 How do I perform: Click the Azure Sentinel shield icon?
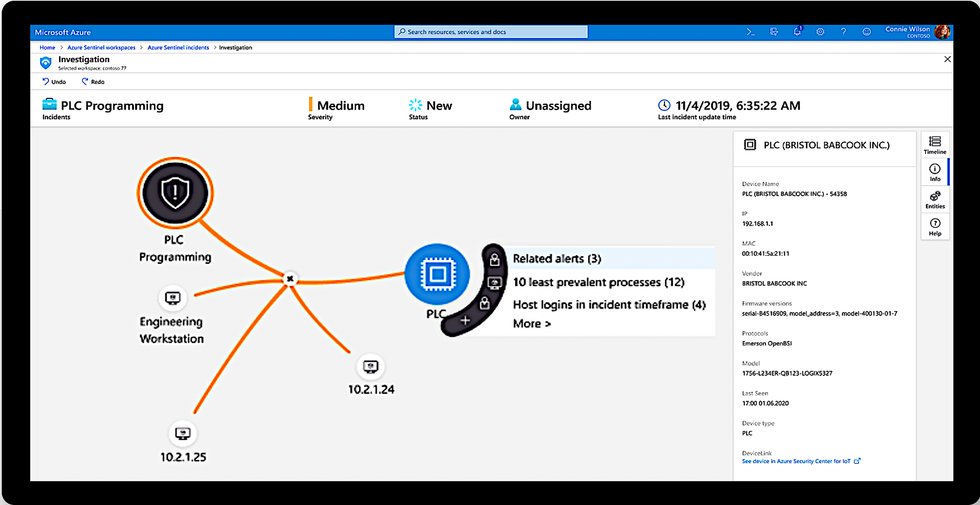point(45,63)
